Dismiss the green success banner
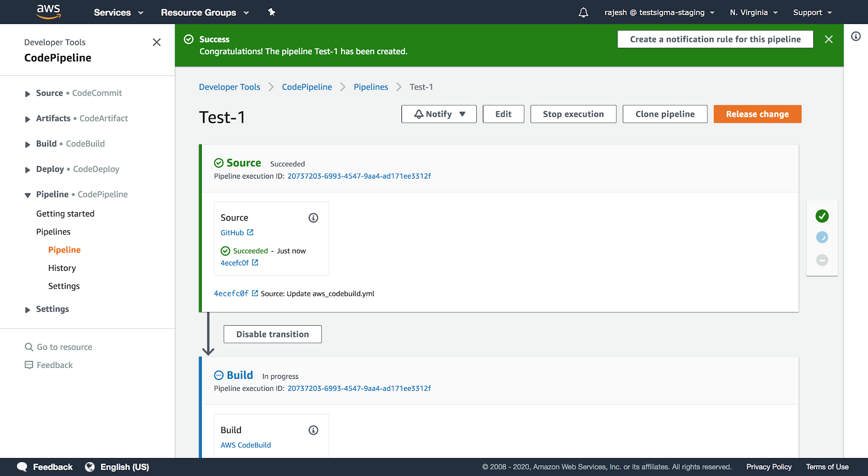 click(x=828, y=39)
